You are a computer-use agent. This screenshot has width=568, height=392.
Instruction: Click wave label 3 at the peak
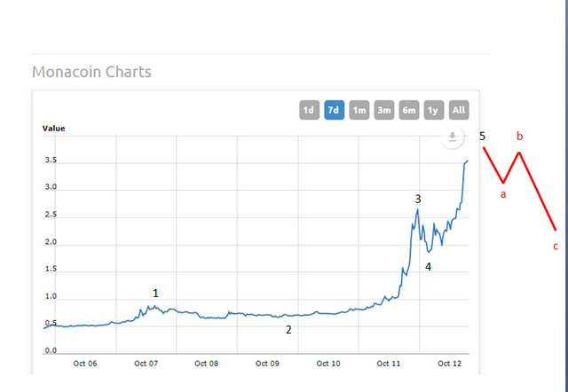pyautogui.click(x=417, y=199)
